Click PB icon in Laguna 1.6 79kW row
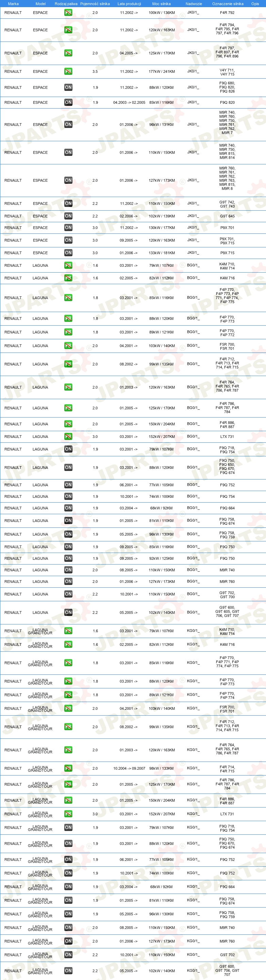The height and width of the screenshot is (980, 266). [x=68, y=265]
